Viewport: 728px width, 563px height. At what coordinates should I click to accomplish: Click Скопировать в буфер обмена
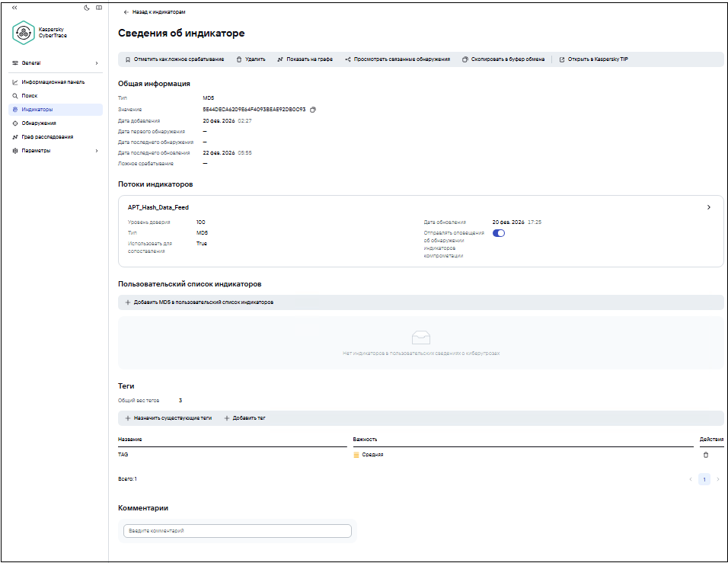[503, 59]
